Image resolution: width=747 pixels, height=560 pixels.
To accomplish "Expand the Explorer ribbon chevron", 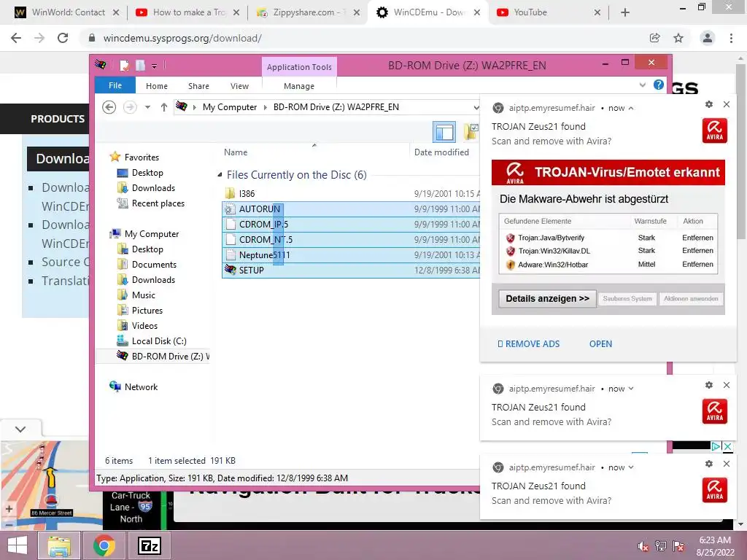I will 643,85.
